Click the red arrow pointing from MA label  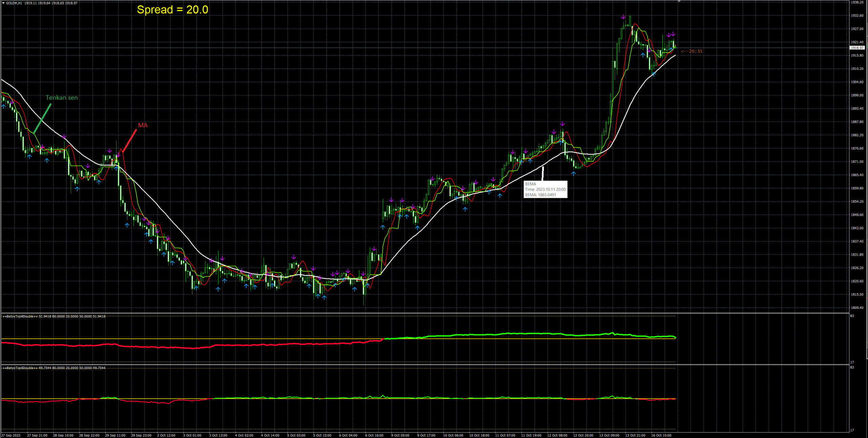click(x=129, y=141)
